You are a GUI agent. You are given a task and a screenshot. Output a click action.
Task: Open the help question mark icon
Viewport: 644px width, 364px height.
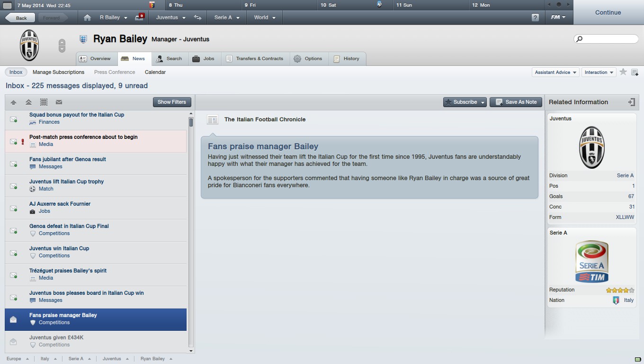pos(535,18)
